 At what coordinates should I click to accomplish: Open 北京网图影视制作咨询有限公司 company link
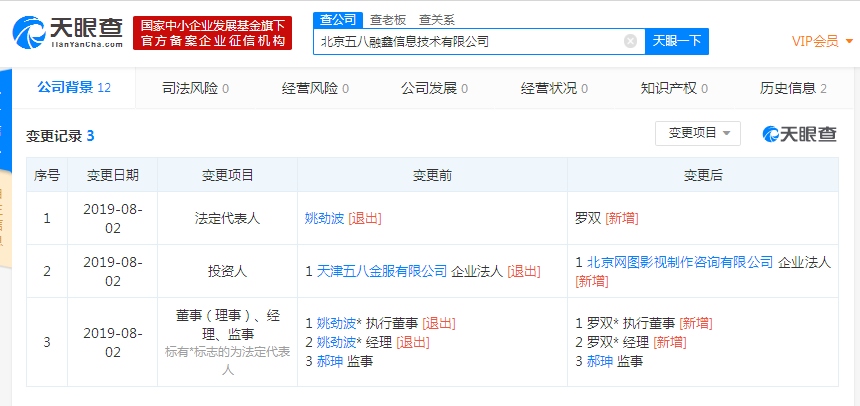click(680, 262)
